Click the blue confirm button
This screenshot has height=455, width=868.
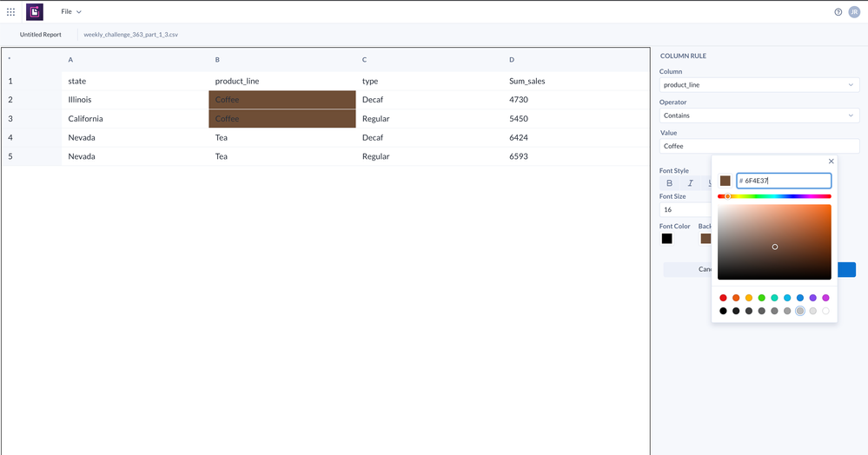click(x=846, y=269)
